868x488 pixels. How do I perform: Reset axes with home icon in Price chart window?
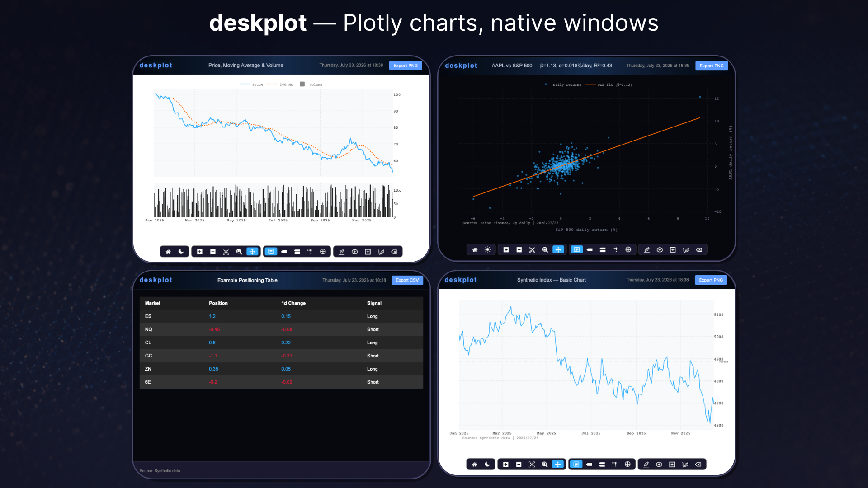(x=168, y=252)
